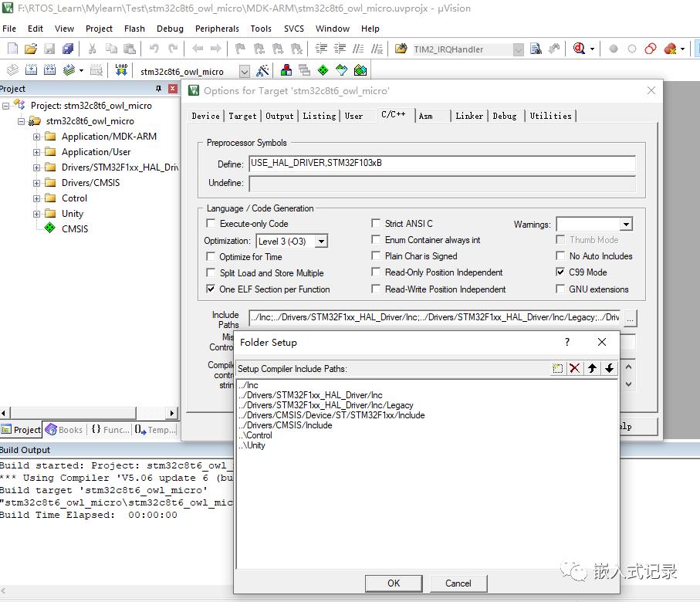
Task: Enable Strict ANSI C checkbox
Action: tap(376, 223)
